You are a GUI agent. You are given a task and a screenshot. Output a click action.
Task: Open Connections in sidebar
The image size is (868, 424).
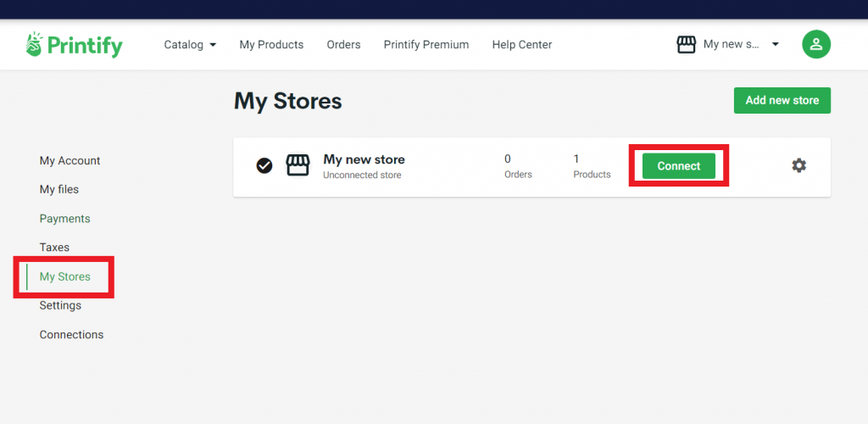(x=71, y=334)
